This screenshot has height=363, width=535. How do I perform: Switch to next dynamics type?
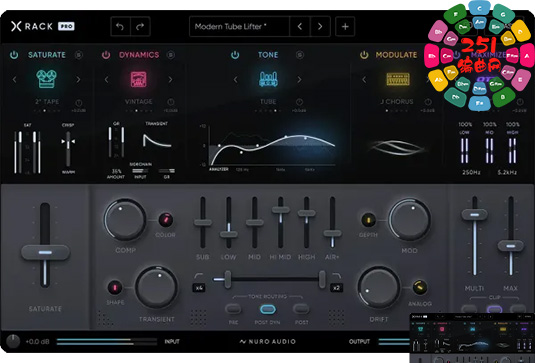coord(170,79)
